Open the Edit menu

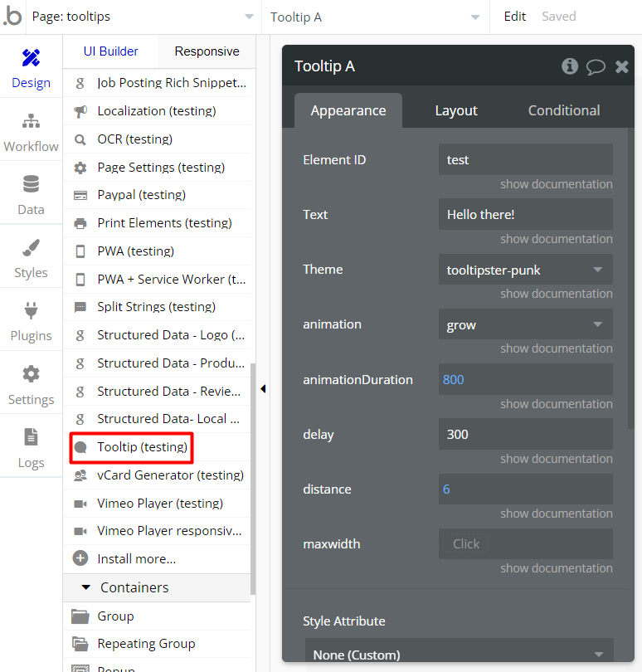coord(514,17)
